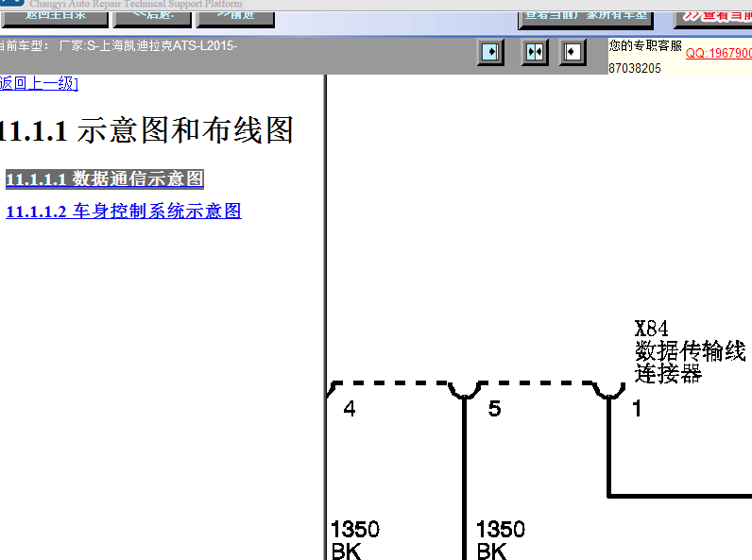Click pin number 5 in the diagram
Image resolution: width=752 pixels, height=560 pixels.
[494, 409]
